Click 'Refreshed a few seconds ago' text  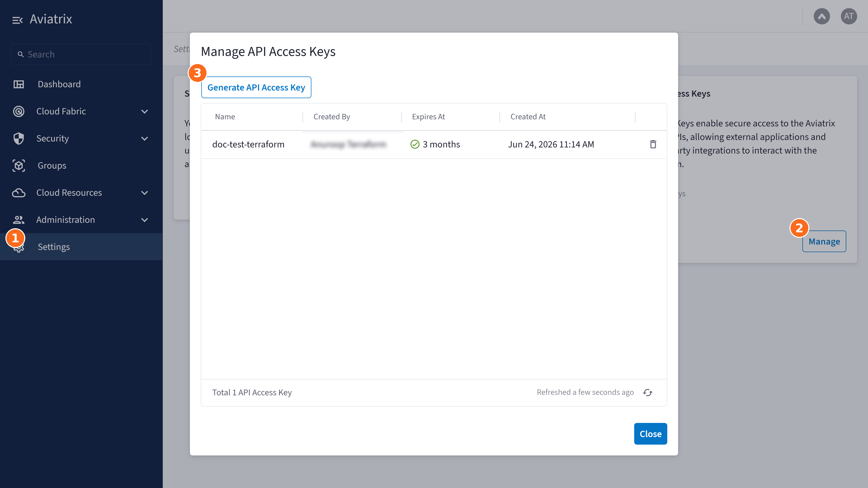[x=585, y=392]
